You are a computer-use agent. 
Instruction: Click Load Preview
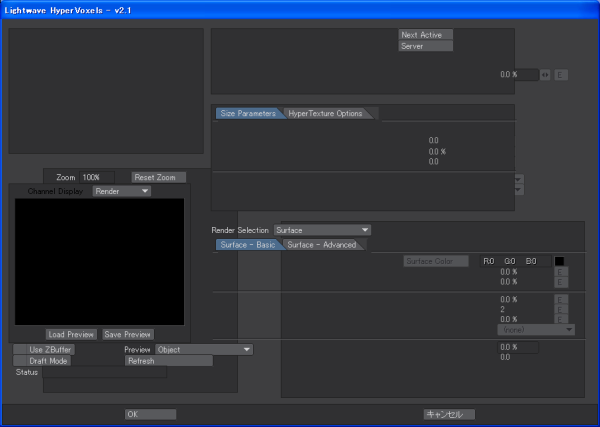(71, 334)
